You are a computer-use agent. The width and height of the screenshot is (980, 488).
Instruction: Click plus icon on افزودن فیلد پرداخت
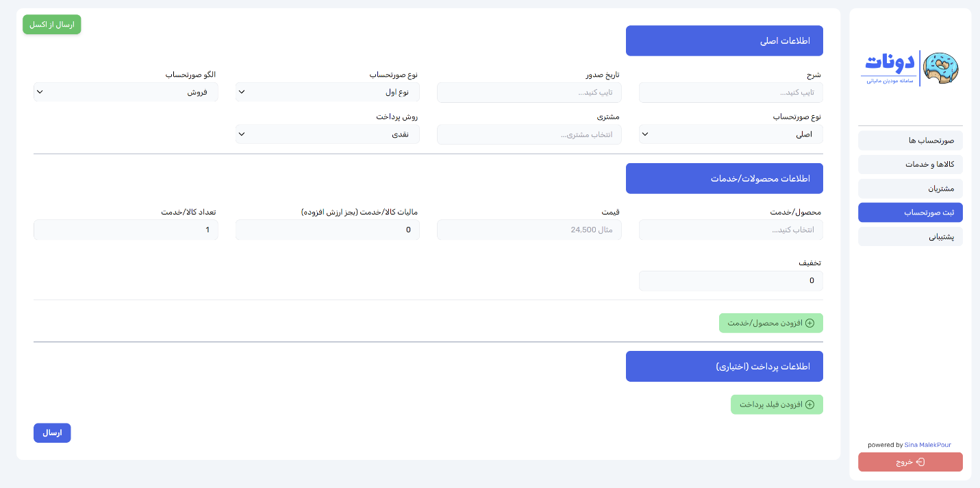point(809,404)
